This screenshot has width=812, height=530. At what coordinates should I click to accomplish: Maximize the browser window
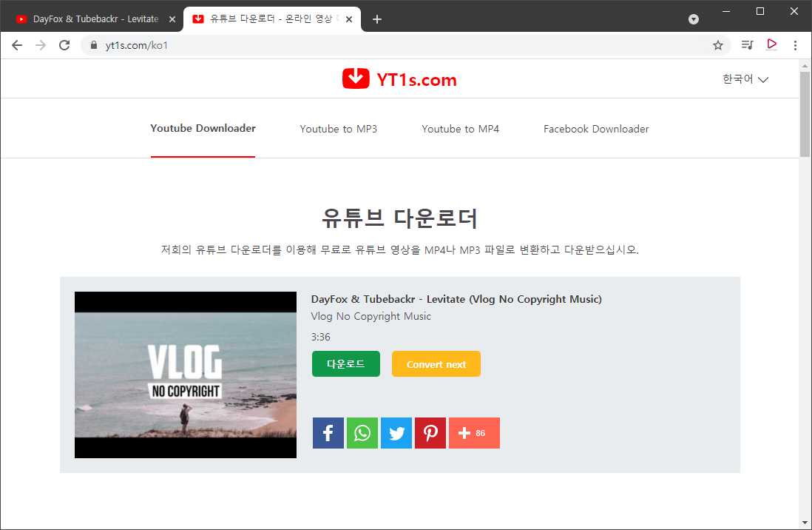click(x=759, y=11)
